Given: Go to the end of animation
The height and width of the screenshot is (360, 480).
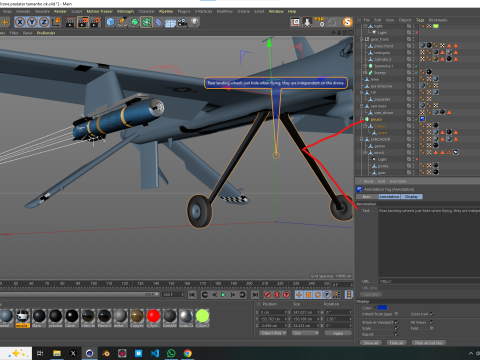Looking at the screenshot, I should point(255,295).
